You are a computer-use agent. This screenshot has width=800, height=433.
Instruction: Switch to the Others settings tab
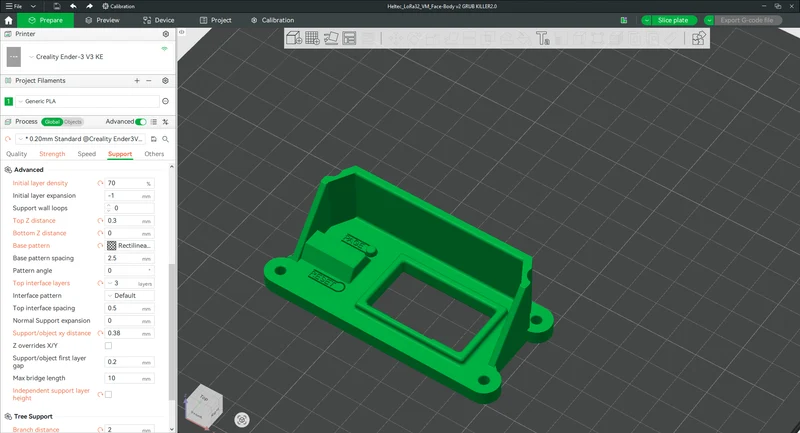(154, 154)
